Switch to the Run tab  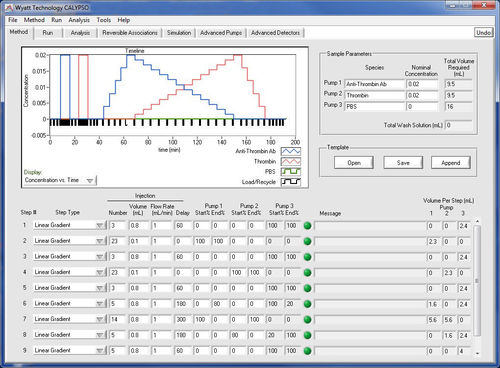point(48,33)
